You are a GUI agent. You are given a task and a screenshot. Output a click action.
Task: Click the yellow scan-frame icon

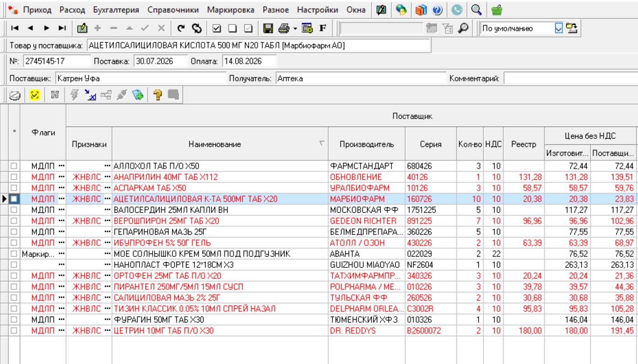click(x=35, y=95)
